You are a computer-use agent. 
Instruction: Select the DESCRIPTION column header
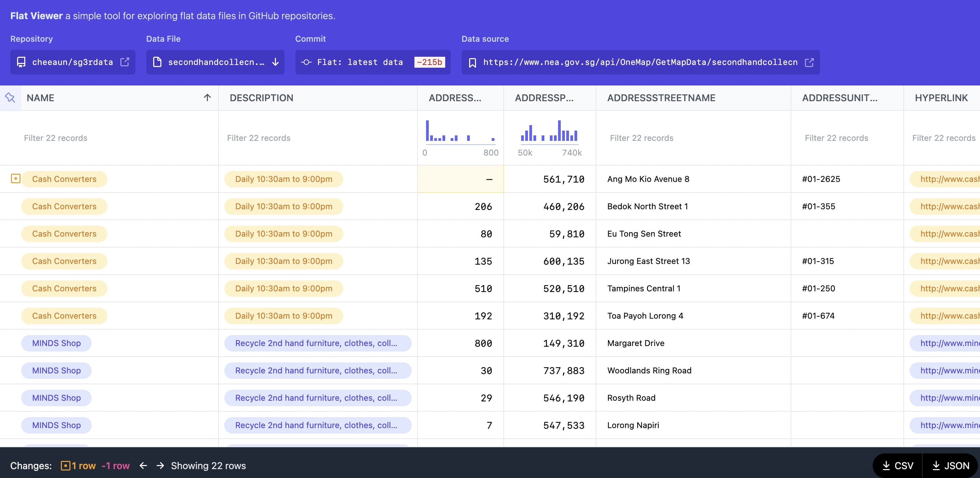click(x=261, y=98)
